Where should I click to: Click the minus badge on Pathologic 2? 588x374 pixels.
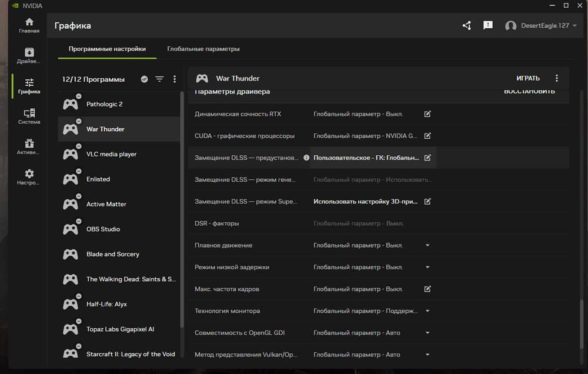pos(79,96)
